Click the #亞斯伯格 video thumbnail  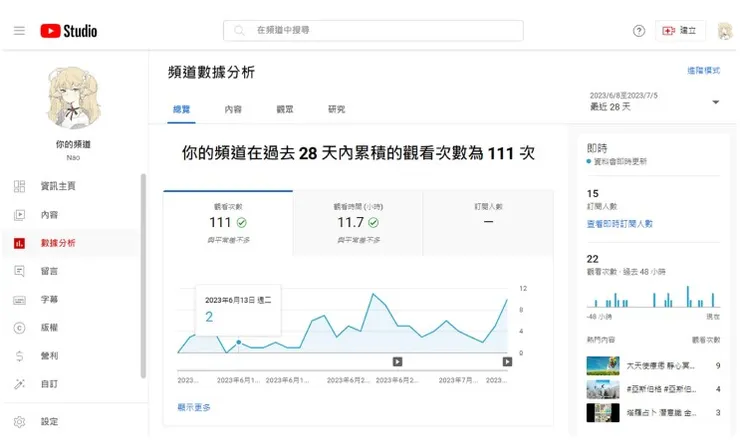(603, 390)
